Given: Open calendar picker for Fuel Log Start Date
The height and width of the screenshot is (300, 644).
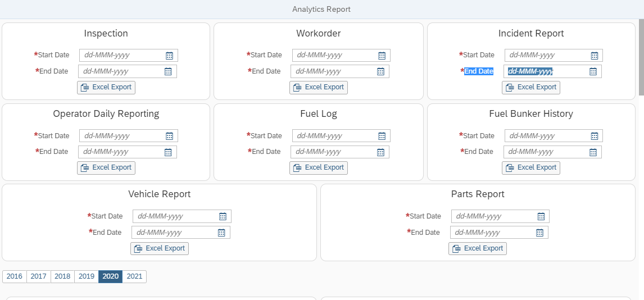Looking at the screenshot, I should pos(382,136).
